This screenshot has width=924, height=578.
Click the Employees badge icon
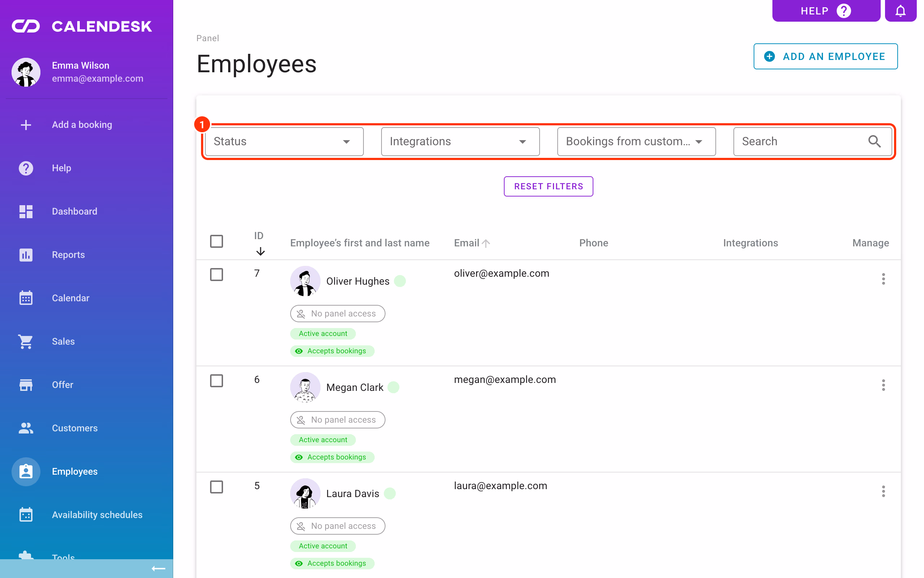[26, 471]
